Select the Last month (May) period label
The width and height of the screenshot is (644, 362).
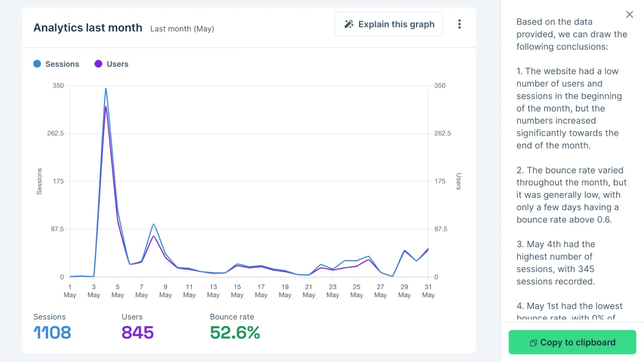[x=182, y=29]
